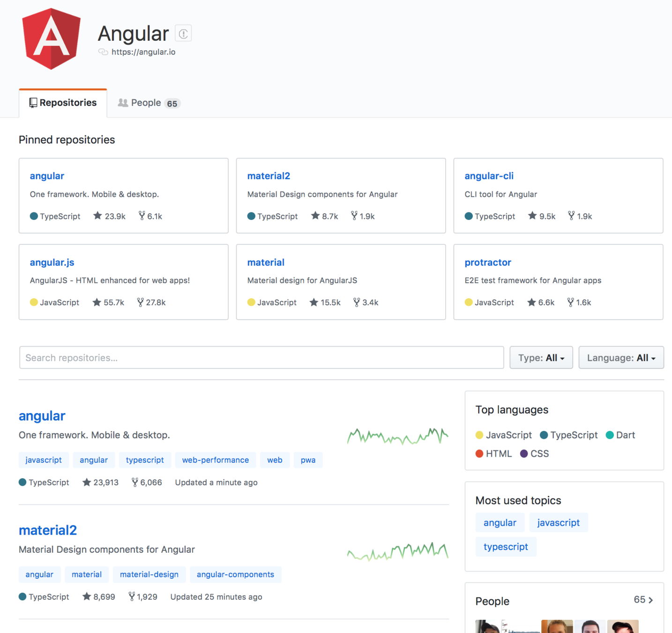Select the material-design topic tag
This screenshot has width=672, height=633.
click(149, 574)
